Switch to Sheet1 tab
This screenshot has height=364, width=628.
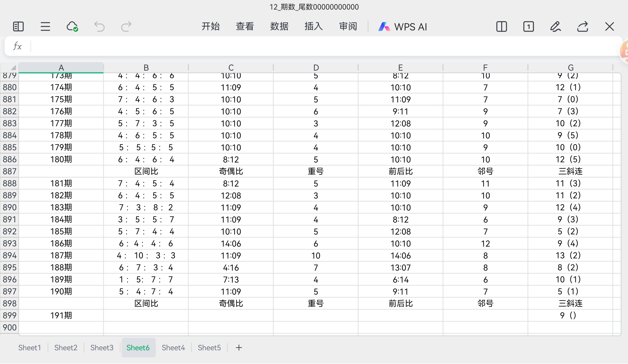tap(30, 348)
